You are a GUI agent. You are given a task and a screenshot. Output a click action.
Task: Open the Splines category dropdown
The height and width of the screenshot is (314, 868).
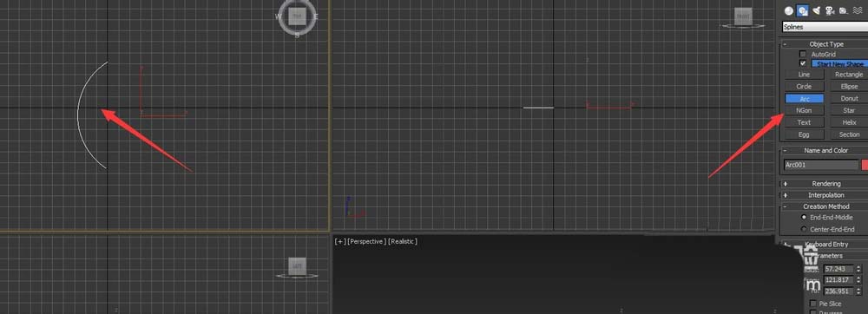tap(825, 27)
